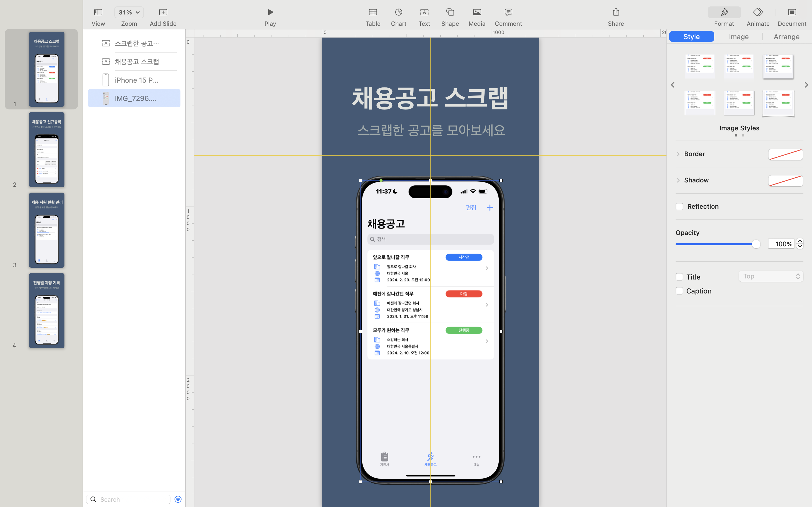Open the Chart insert tool
The image size is (812, 507).
(398, 12)
